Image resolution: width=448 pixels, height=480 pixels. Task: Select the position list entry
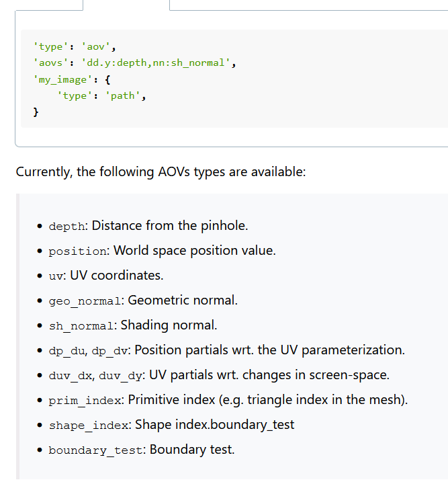(x=162, y=251)
